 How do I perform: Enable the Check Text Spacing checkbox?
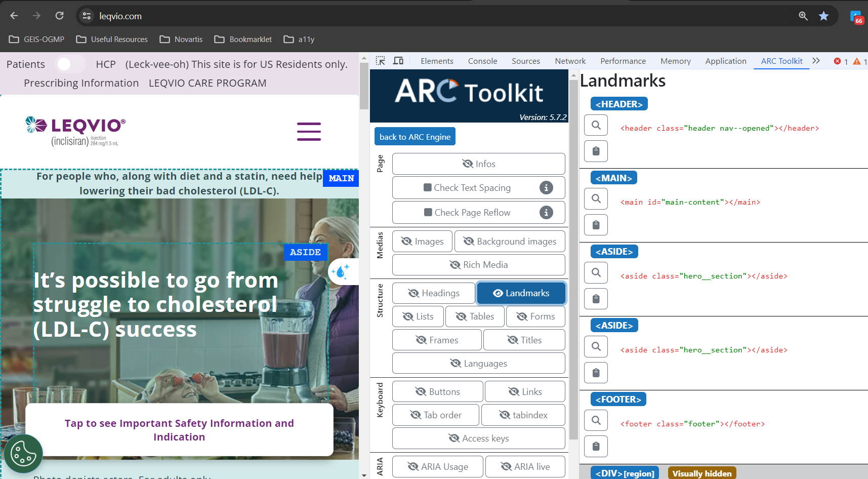(x=428, y=188)
